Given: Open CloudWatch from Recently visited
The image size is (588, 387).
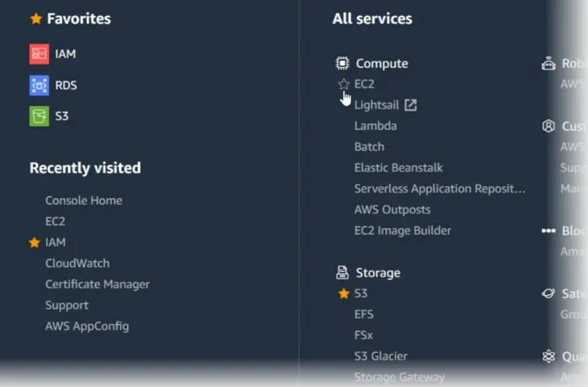Looking at the screenshot, I should pyautogui.click(x=77, y=264).
